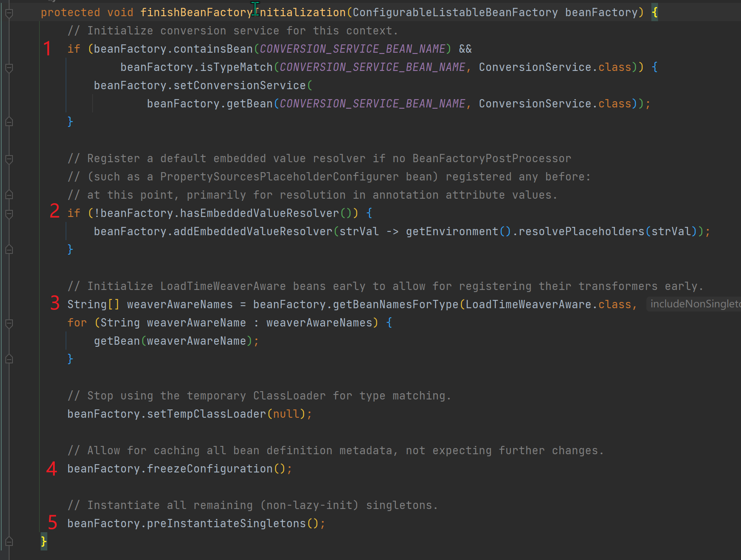Click the highlighted closing brace of the method
This screenshot has height=560, width=741.
click(44, 541)
